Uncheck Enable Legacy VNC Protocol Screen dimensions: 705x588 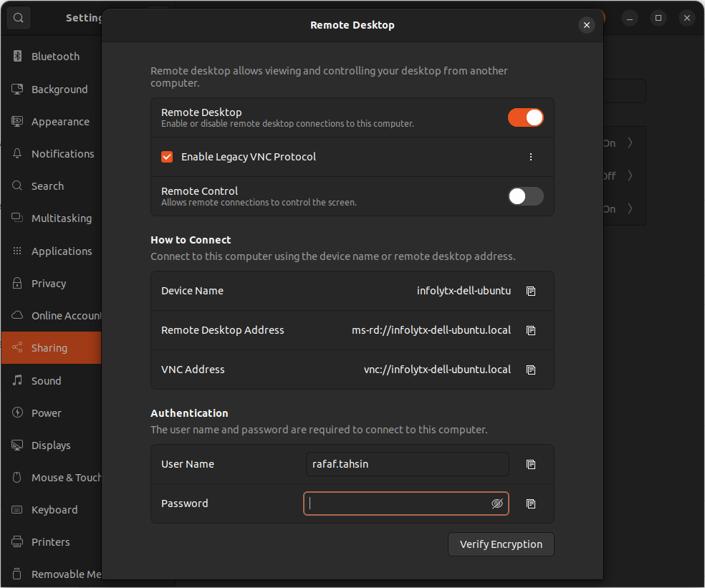click(x=167, y=157)
